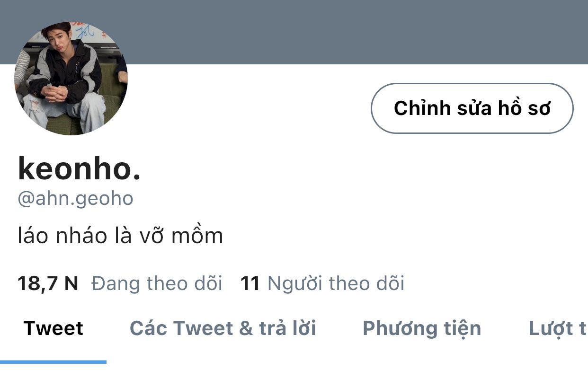Click the blue underline beneath Tweet tab
Image resolution: width=588 pixels, height=388 pixels.
[x=53, y=362]
